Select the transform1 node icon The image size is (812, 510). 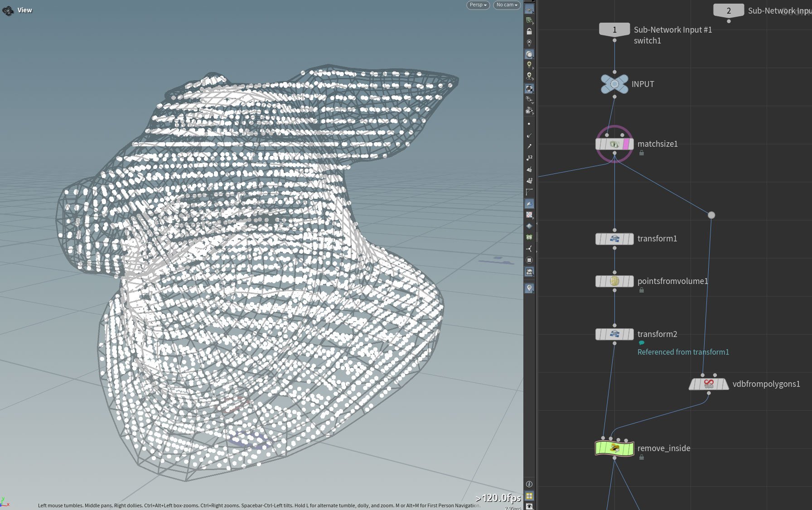pyautogui.click(x=614, y=239)
